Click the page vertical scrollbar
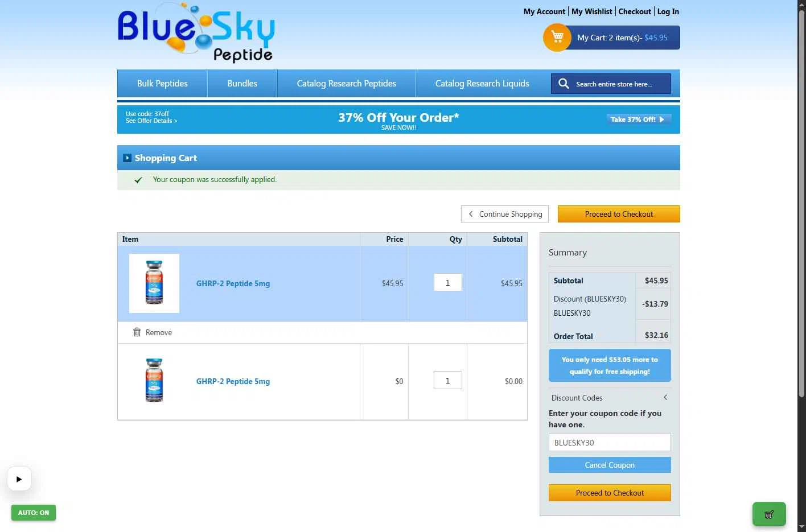 point(801,205)
